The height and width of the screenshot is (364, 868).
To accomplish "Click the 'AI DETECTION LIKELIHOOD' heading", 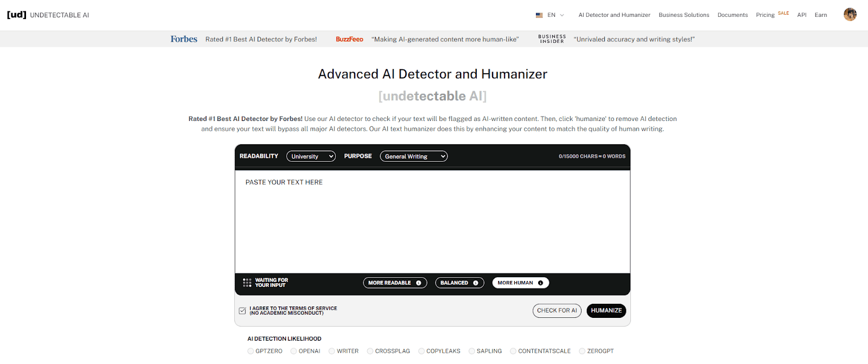I will [284, 339].
